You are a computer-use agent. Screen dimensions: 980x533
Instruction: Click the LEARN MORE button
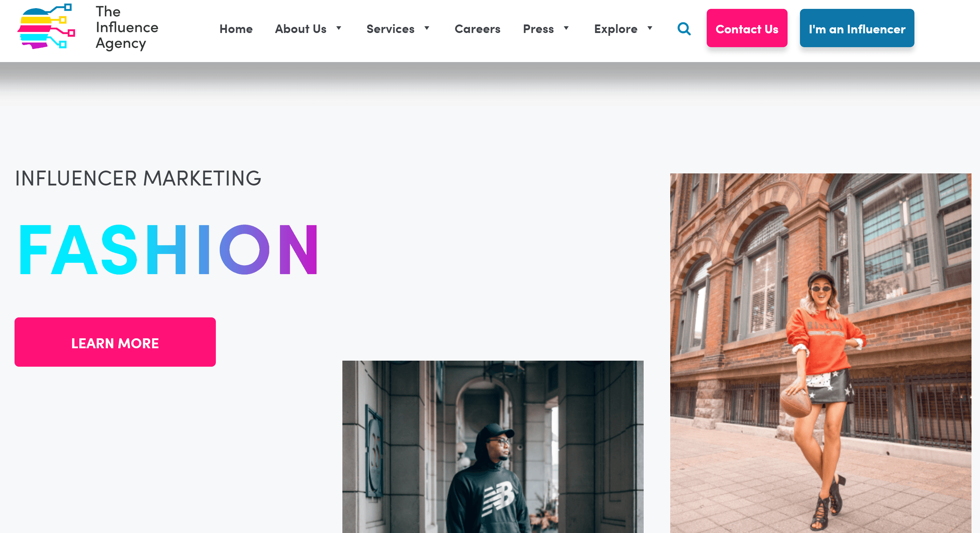115,342
